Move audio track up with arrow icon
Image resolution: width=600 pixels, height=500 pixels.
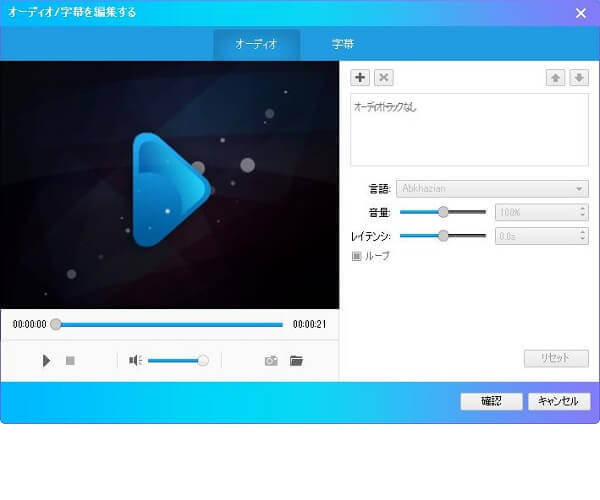(x=555, y=78)
